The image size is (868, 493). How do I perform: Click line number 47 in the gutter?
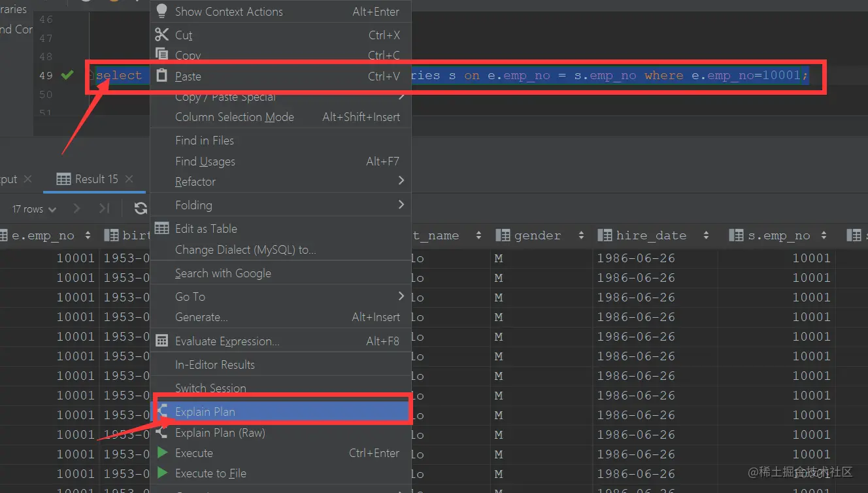click(x=45, y=38)
